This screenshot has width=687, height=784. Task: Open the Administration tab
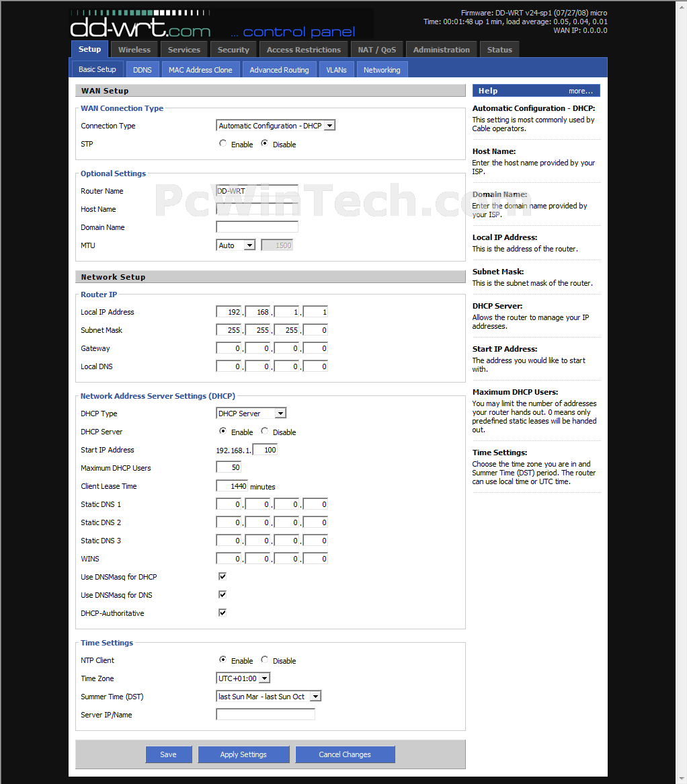tap(442, 50)
